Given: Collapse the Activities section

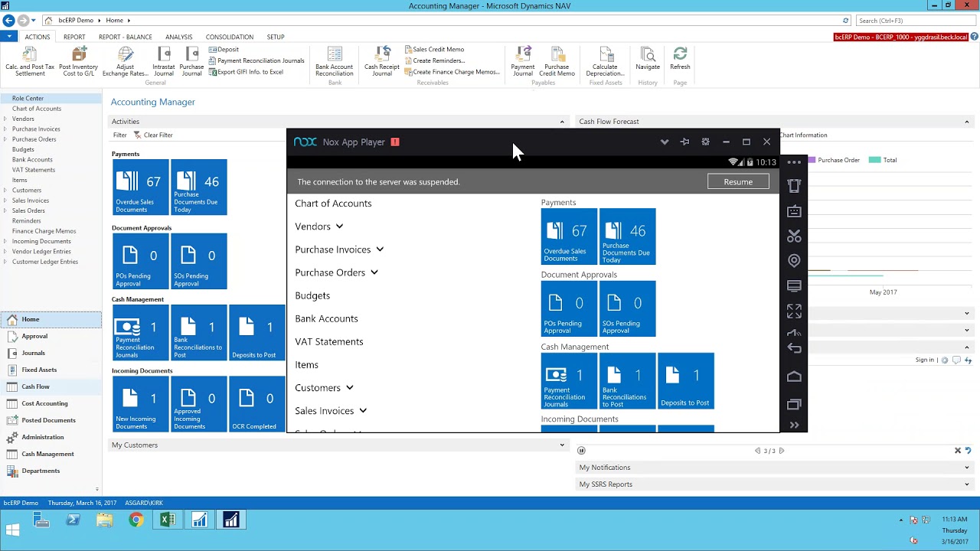Looking at the screenshot, I should click(x=562, y=122).
